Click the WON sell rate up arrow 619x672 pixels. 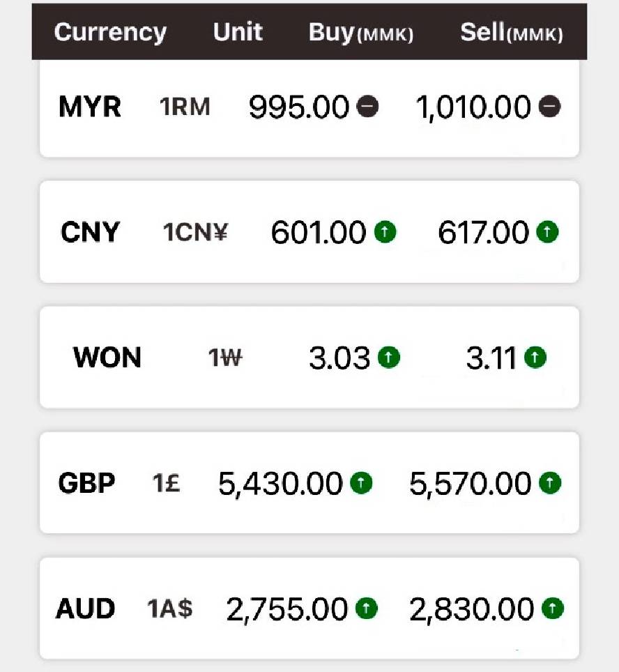coord(535,358)
